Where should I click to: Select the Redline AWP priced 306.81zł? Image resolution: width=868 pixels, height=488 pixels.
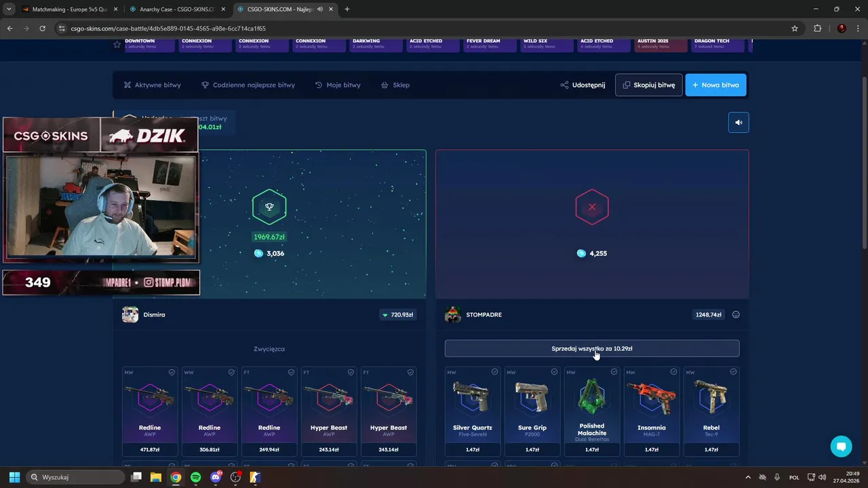click(x=210, y=411)
